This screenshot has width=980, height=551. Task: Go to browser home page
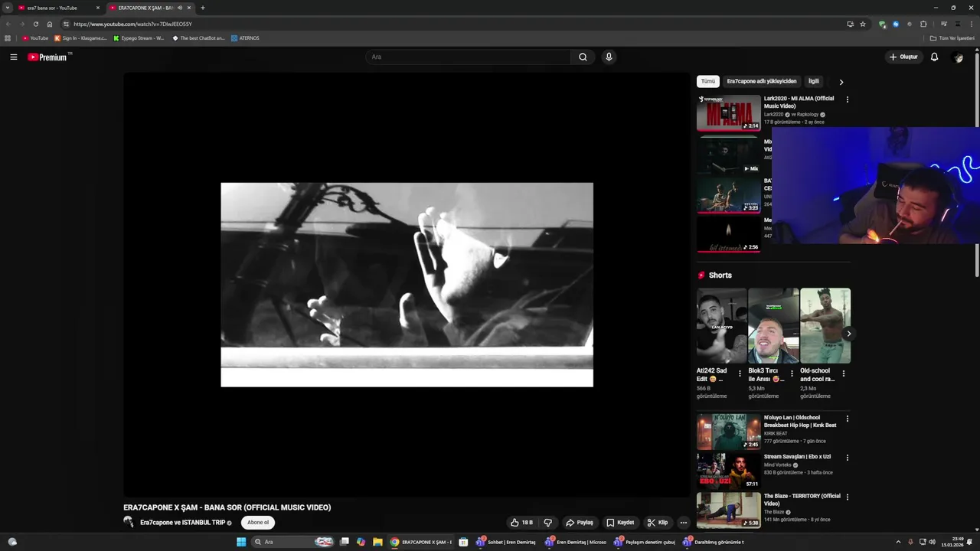tap(50, 24)
